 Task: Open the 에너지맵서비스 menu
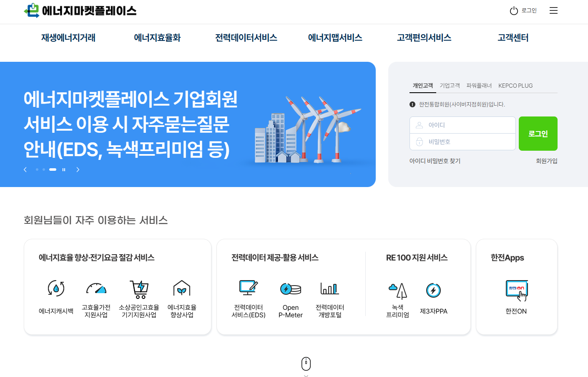pos(335,38)
